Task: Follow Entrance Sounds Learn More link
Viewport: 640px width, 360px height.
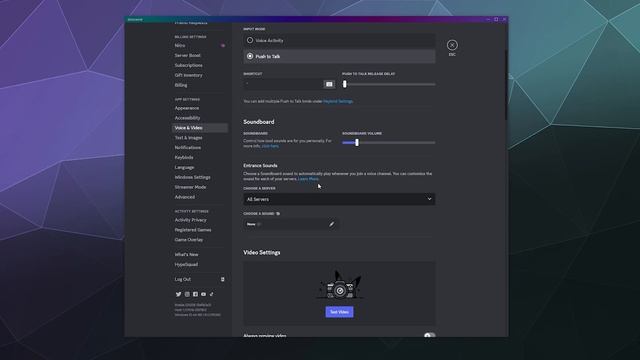Action: [x=308, y=179]
